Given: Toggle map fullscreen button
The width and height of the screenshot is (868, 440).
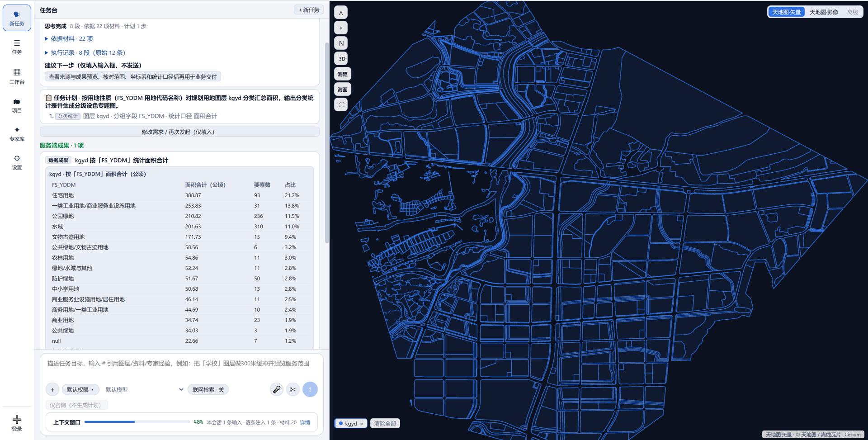Looking at the screenshot, I should point(341,105).
